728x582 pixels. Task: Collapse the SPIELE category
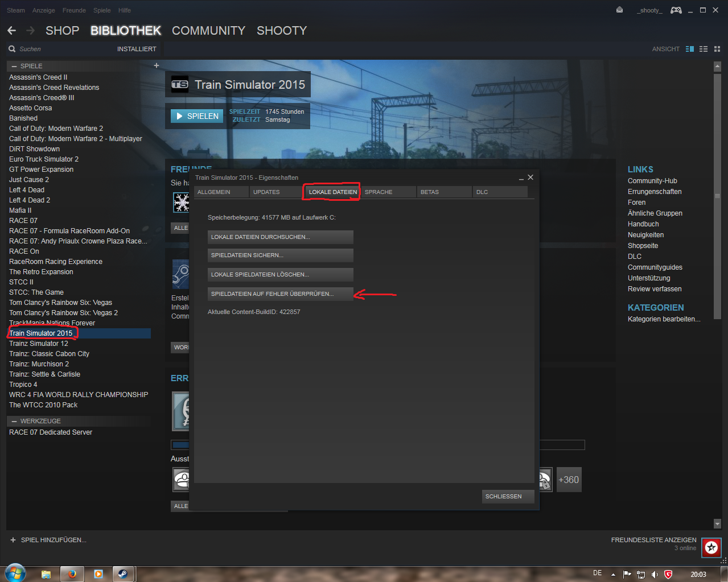tap(14, 66)
